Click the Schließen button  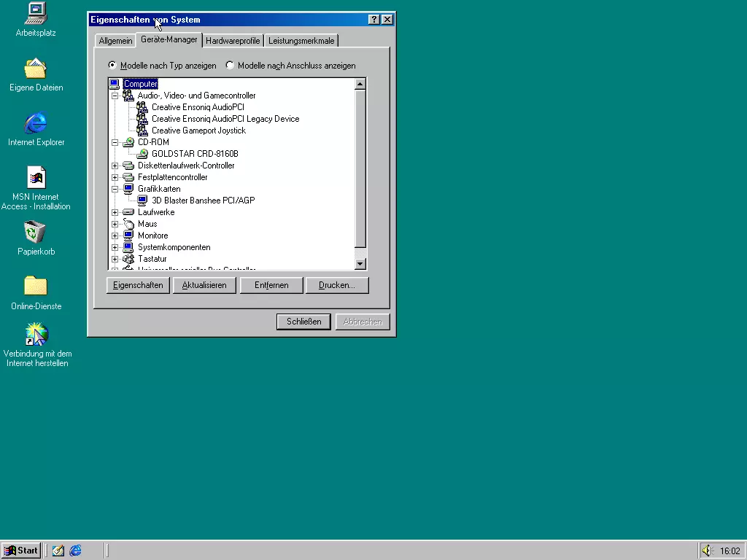click(304, 322)
